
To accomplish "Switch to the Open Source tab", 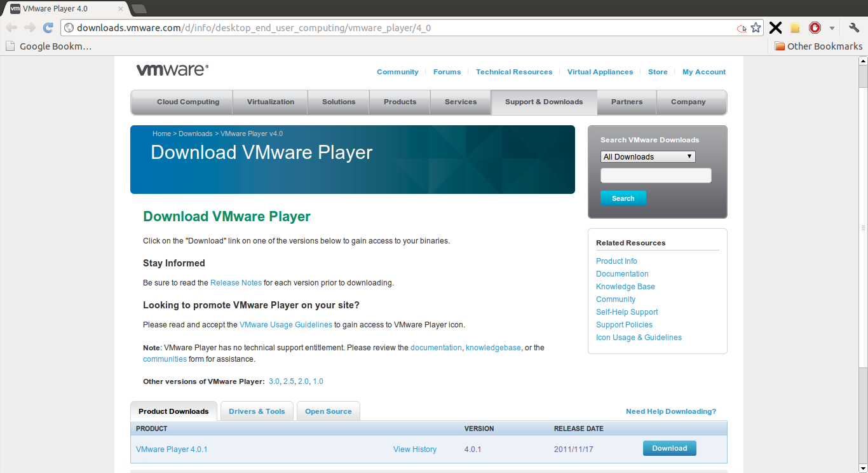I will click(329, 411).
